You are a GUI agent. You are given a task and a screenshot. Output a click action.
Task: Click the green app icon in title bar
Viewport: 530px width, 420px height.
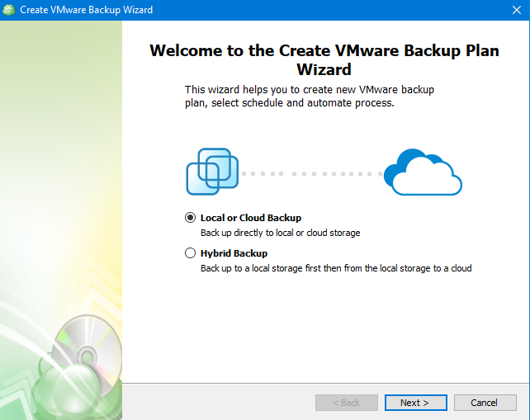pos(9,10)
